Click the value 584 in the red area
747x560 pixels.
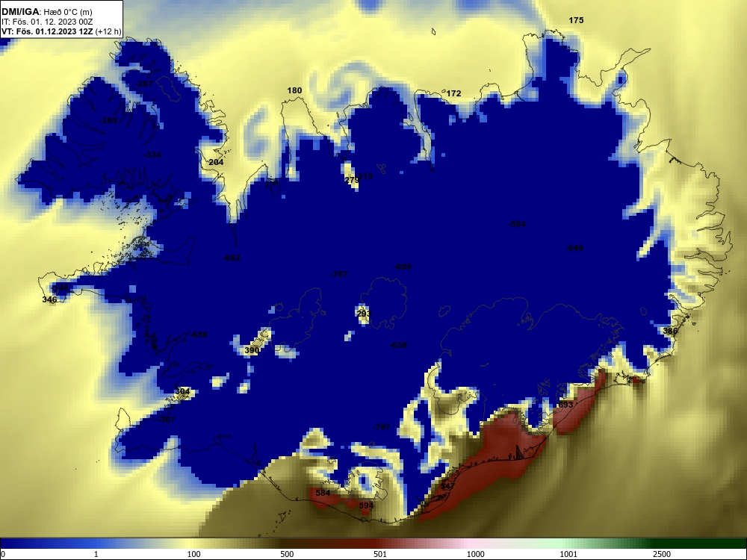[323, 493]
